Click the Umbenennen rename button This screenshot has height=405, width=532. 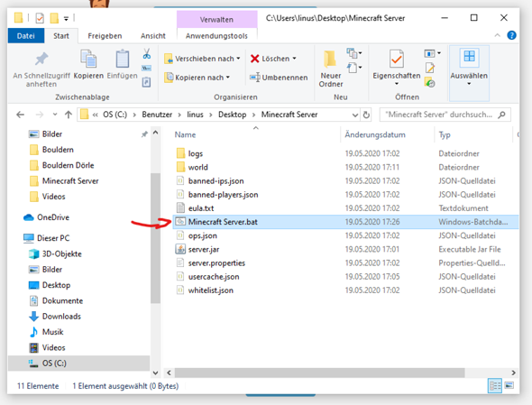point(279,78)
